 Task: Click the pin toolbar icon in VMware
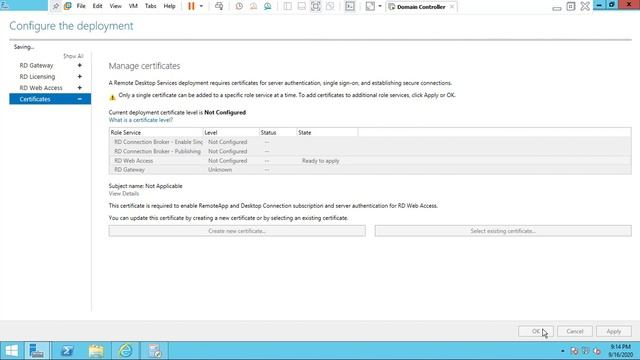[x=56, y=6]
